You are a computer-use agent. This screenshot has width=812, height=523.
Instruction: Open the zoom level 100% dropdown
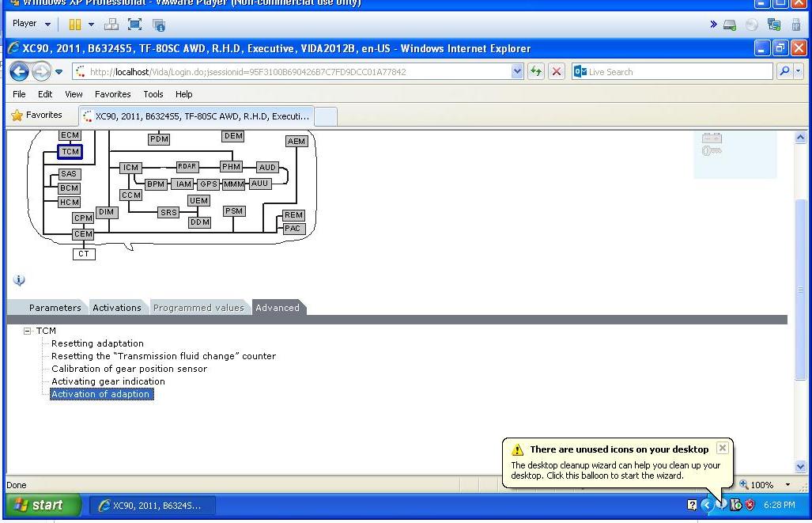click(787, 485)
